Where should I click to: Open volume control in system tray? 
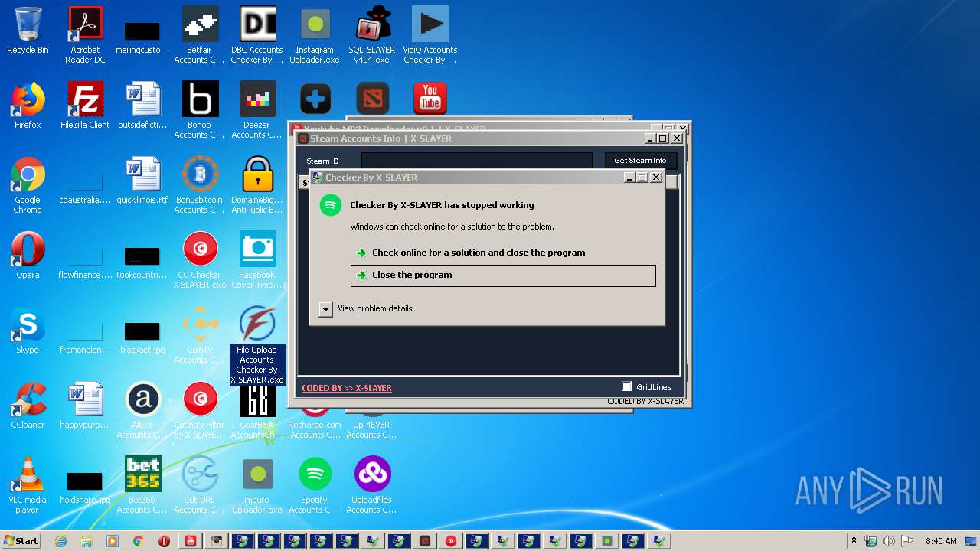click(x=889, y=541)
